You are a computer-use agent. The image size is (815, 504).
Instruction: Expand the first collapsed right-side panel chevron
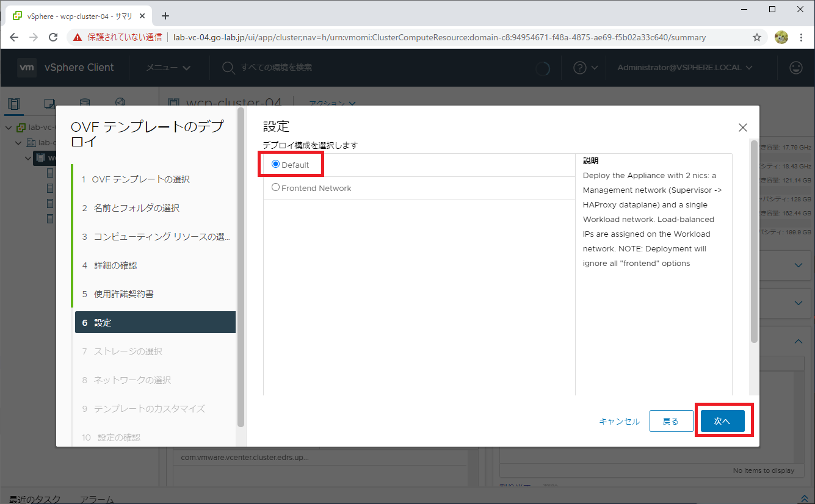(x=799, y=265)
